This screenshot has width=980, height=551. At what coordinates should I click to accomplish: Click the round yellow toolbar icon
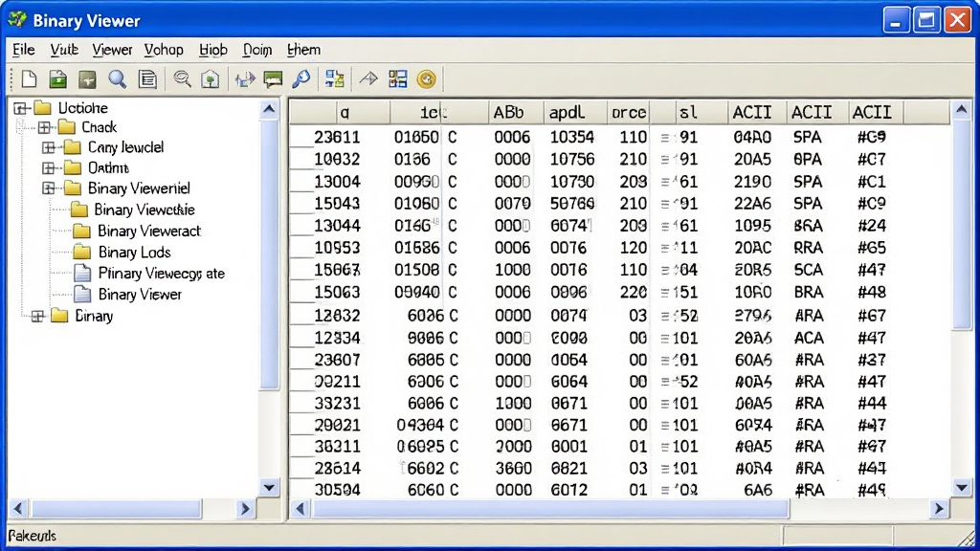(x=426, y=79)
